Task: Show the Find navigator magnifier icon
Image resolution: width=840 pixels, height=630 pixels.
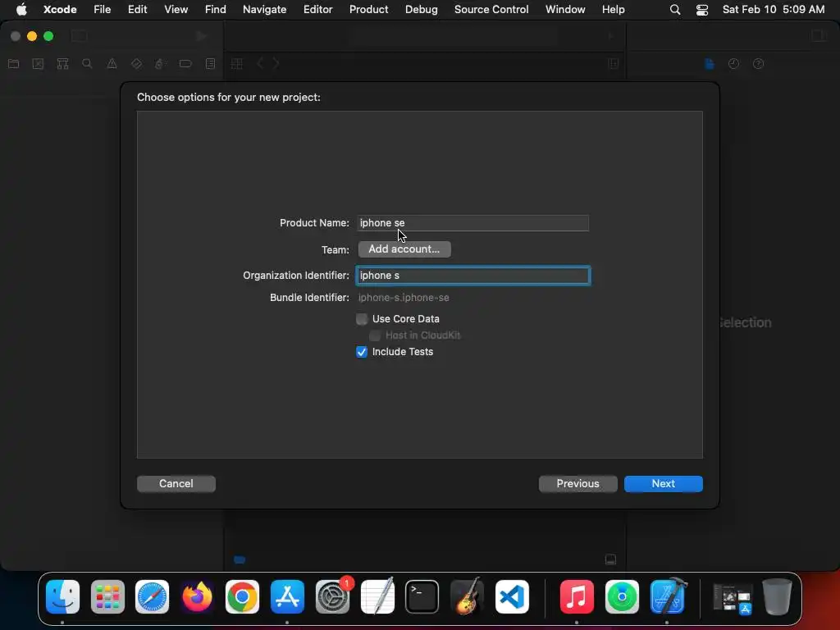Action: pyautogui.click(x=87, y=64)
